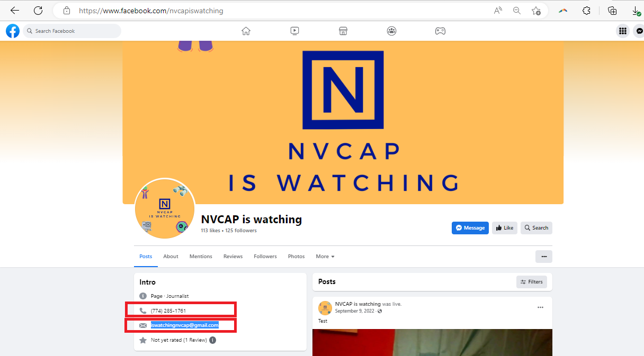Click the email iswatchingnvcap@gmail.com
This screenshot has width=644, height=356.
click(x=185, y=325)
